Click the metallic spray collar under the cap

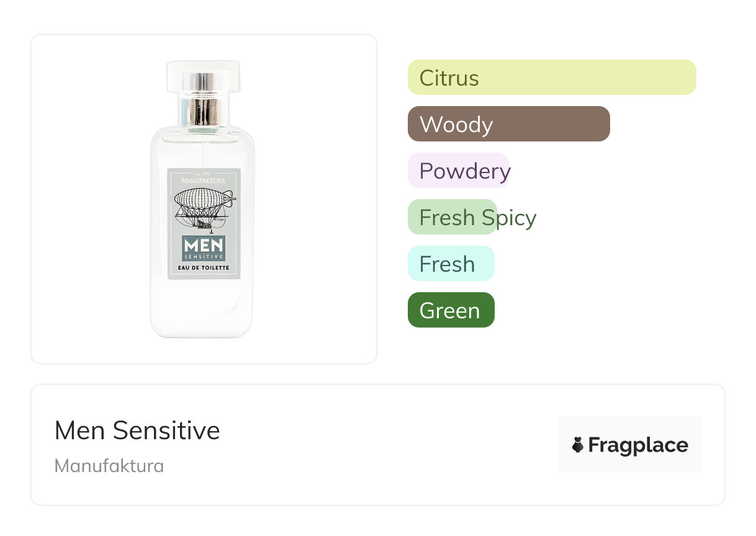(204, 110)
